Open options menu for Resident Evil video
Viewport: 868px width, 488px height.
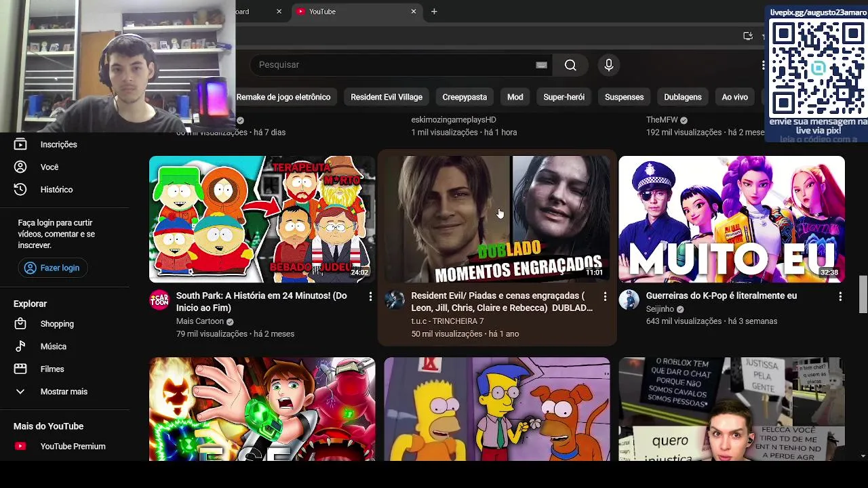pos(605,297)
